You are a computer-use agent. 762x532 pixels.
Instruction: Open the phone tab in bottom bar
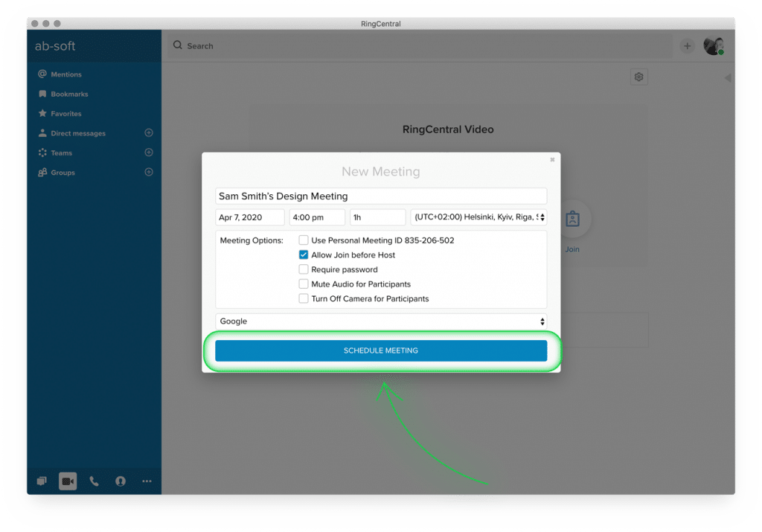tap(94, 481)
